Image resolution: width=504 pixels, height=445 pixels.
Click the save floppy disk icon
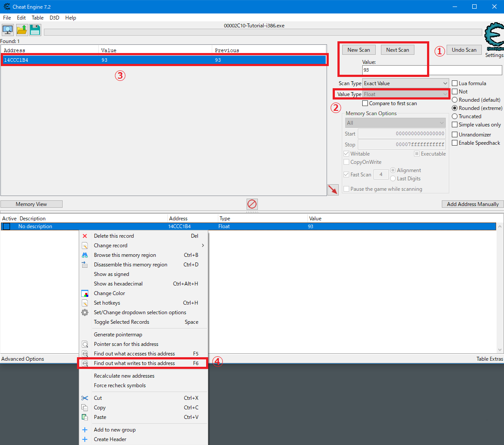[35, 30]
